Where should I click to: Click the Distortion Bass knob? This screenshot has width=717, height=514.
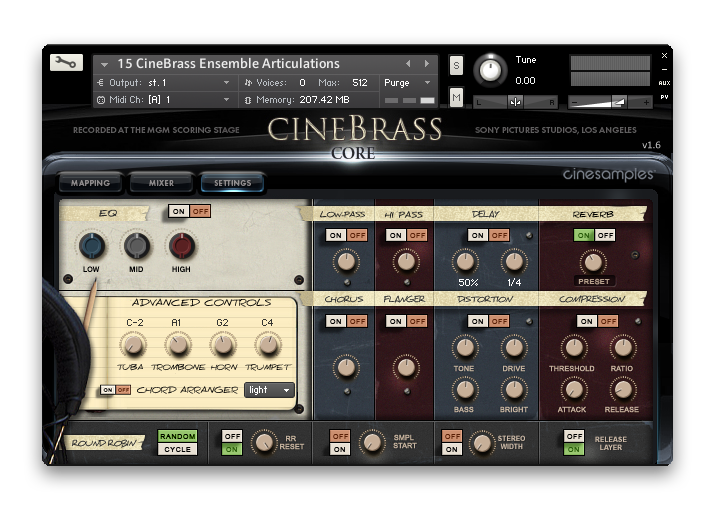[x=465, y=390]
